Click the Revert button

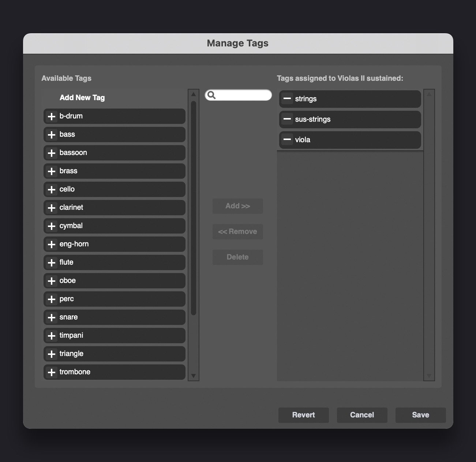(x=304, y=415)
